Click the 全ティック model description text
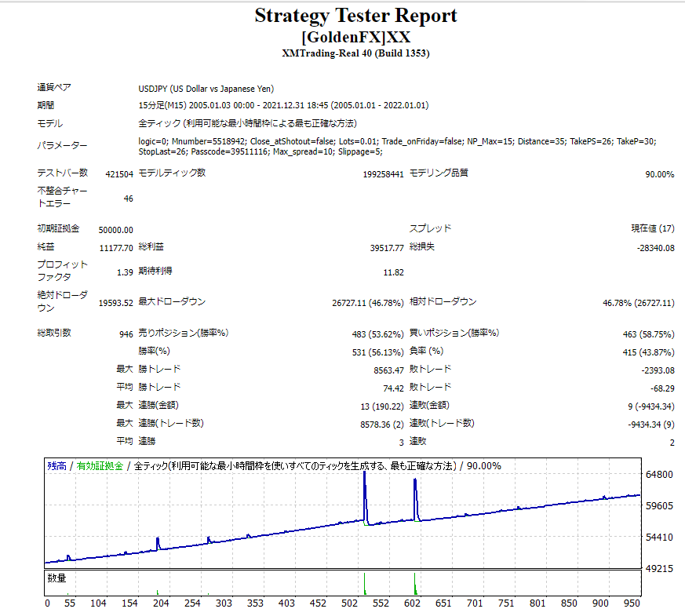Viewport: 685px width, 616px height. point(248,124)
